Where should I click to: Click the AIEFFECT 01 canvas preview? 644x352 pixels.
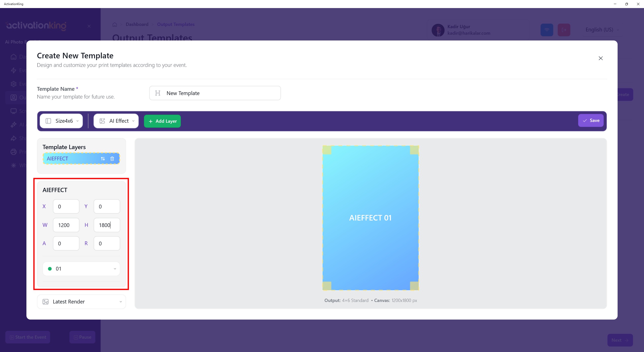pos(370,218)
